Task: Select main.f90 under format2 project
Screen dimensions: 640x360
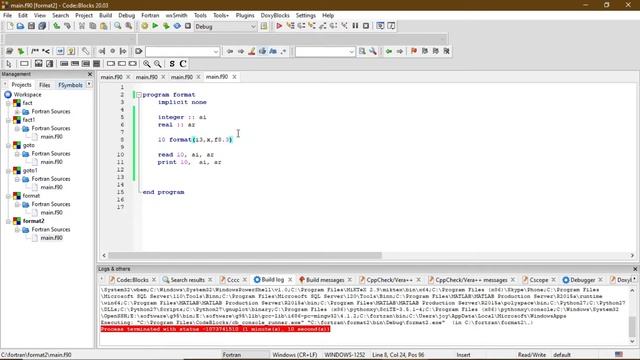Action: click(51, 238)
